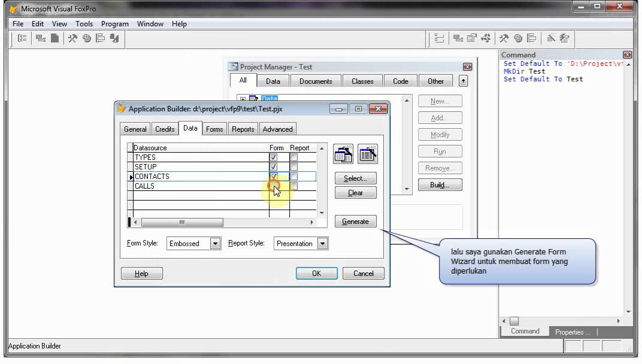Switch to the Advanced tab in Application Builder

coord(278,129)
